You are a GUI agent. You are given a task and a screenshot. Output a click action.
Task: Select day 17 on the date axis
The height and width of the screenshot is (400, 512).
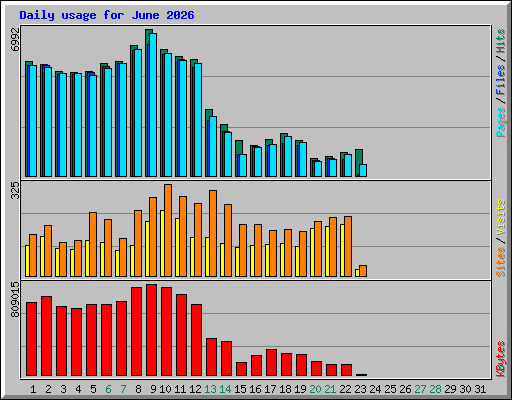(270, 389)
